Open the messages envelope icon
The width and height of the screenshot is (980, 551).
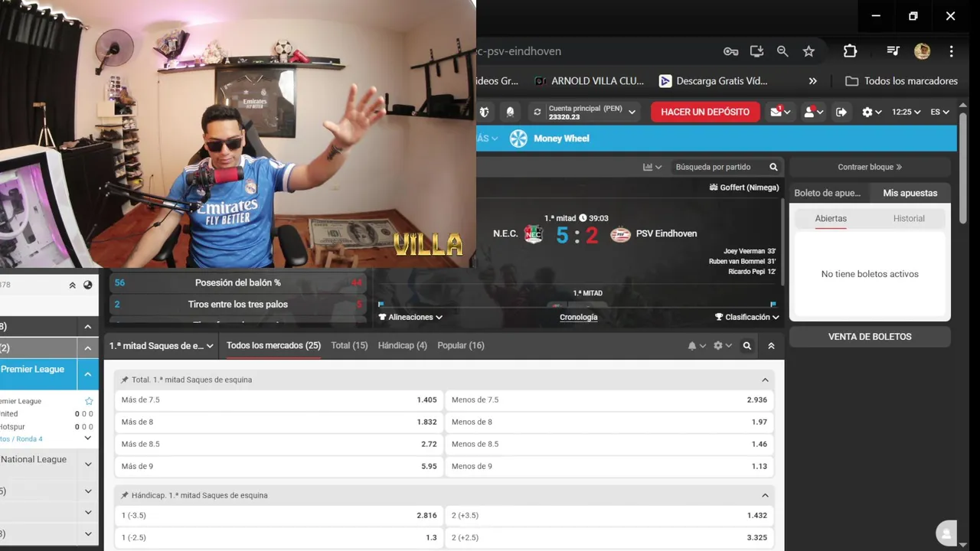point(779,112)
